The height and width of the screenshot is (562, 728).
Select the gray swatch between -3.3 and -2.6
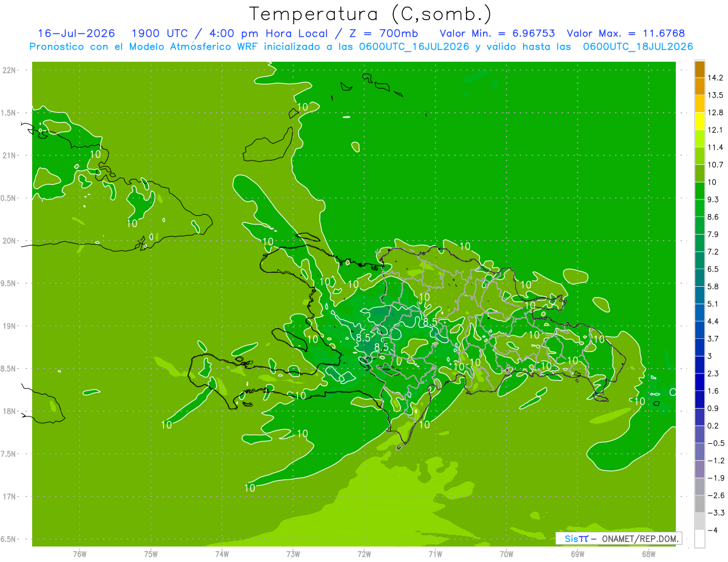point(699,504)
